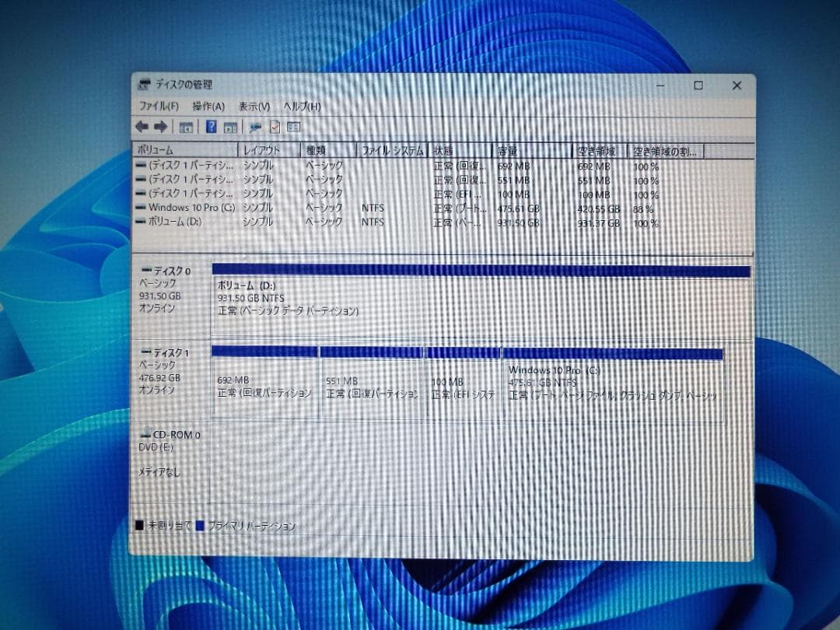Select the 551 MB recovery partition block
The height and width of the screenshot is (630, 840).
(371, 383)
